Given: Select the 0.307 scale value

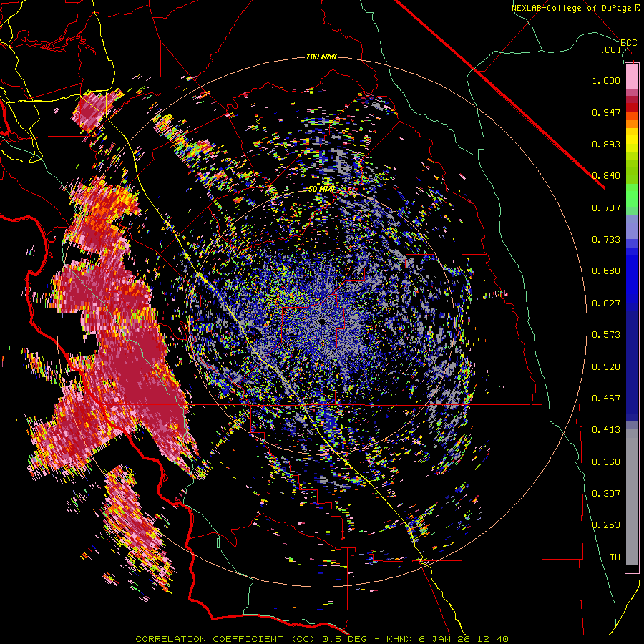Looking at the screenshot, I should [x=606, y=494].
